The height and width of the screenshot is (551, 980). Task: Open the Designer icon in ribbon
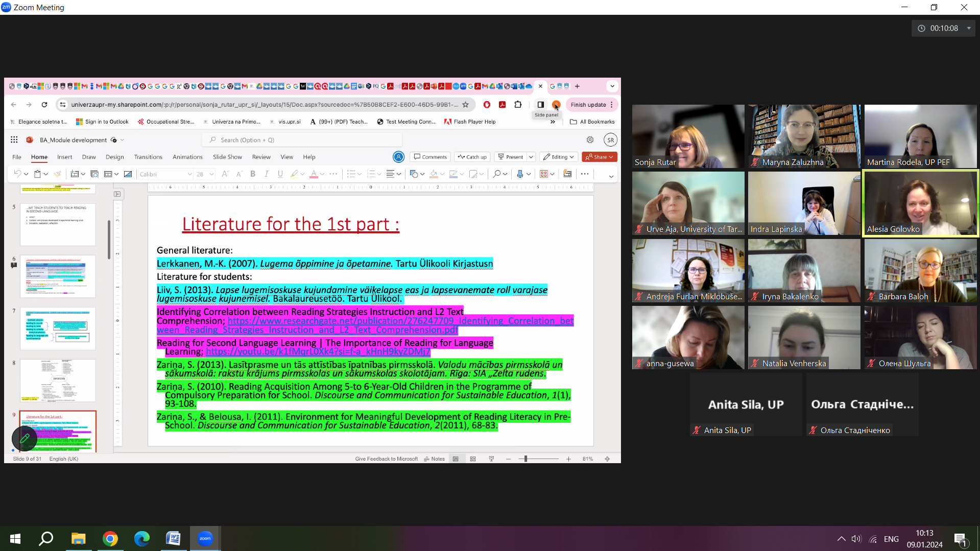point(567,174)
